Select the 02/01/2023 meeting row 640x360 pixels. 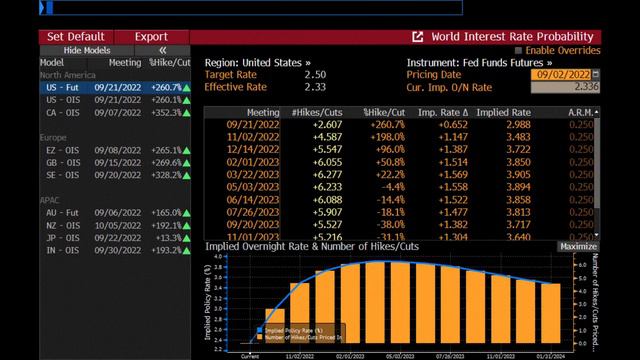pyautogui.click(x=399, y=162)
